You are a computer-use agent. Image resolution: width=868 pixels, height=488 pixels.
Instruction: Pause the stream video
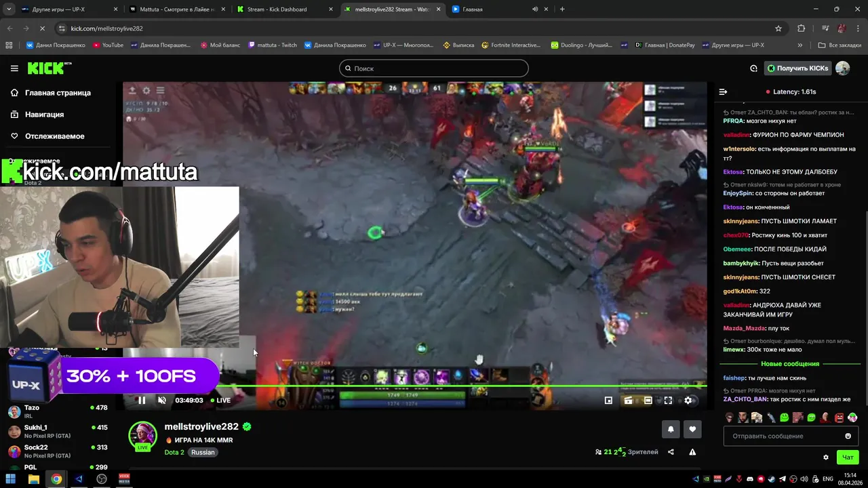[x=142, y=401]
